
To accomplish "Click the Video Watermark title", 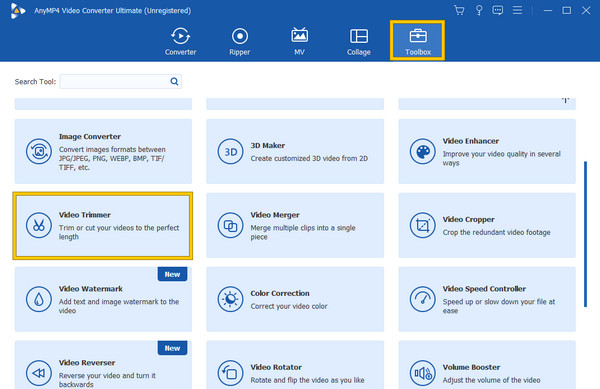I will coord(91,289).
